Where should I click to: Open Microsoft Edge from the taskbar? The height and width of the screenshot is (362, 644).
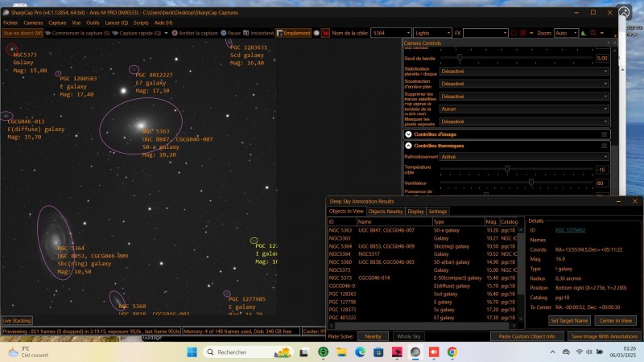point(359,352)
